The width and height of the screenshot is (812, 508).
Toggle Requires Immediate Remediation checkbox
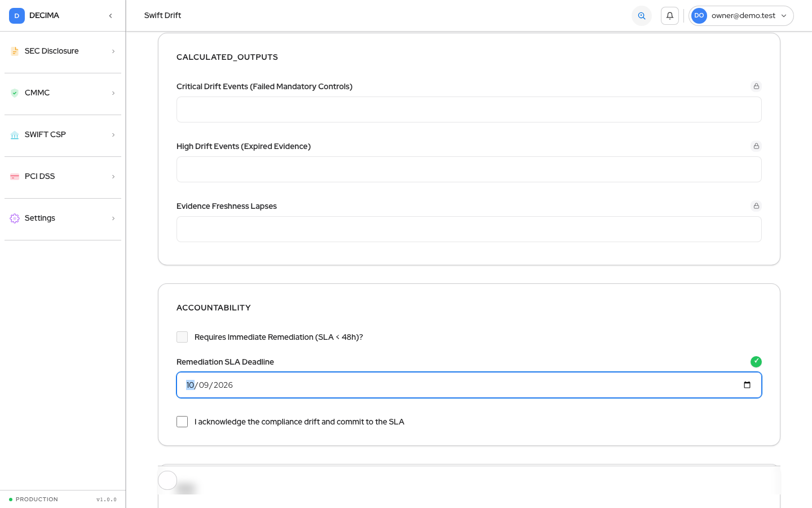[182, 337]
